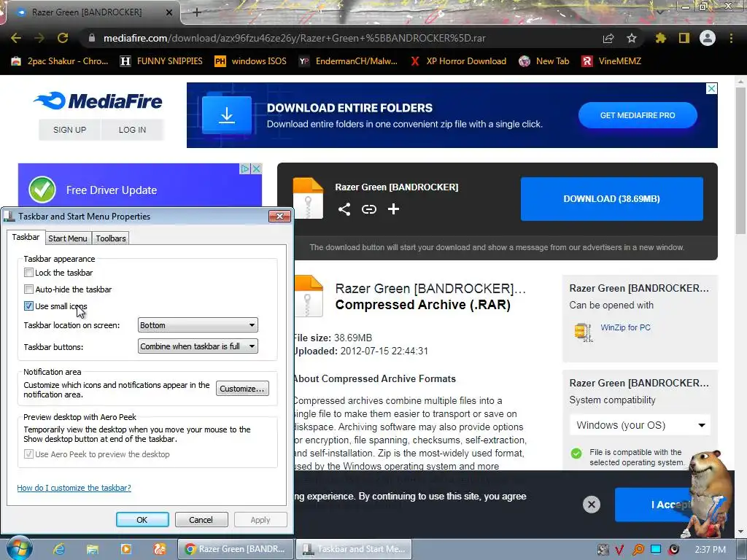Click the WinZip for PC icon
The width and height of the screenshot is (747, 560).
tap(583, 332)
